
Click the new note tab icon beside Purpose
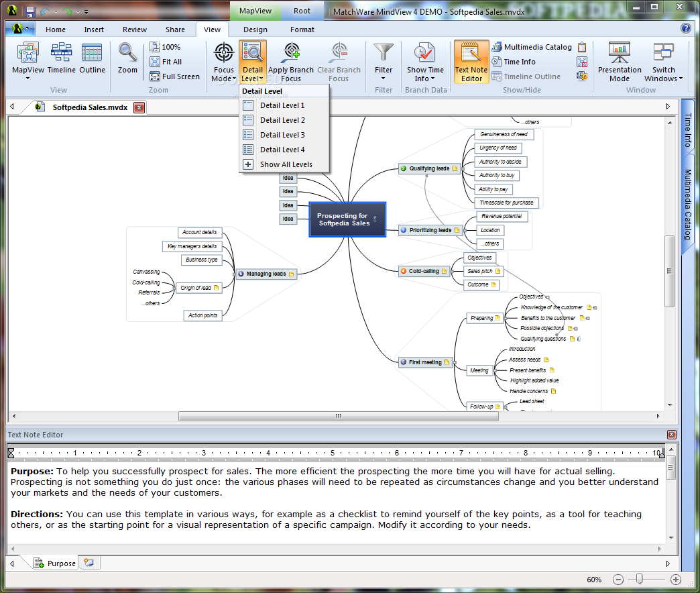pyautogui.click(x=89, y=563)
